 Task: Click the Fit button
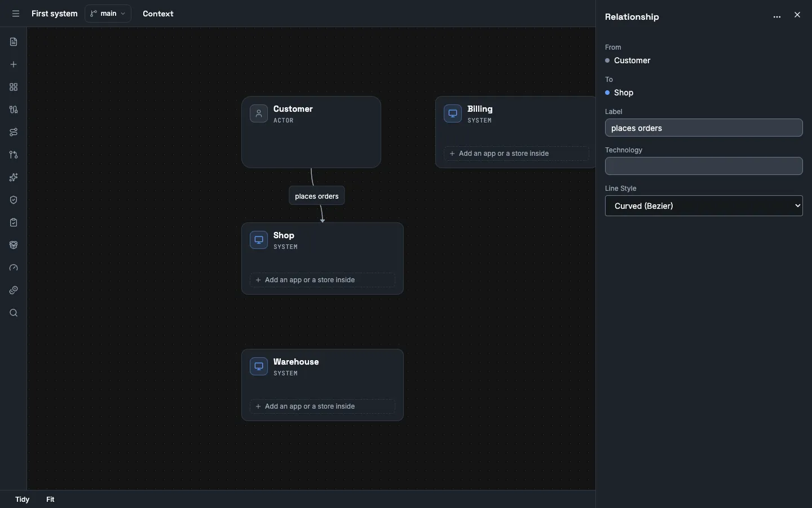pos(50,500)
